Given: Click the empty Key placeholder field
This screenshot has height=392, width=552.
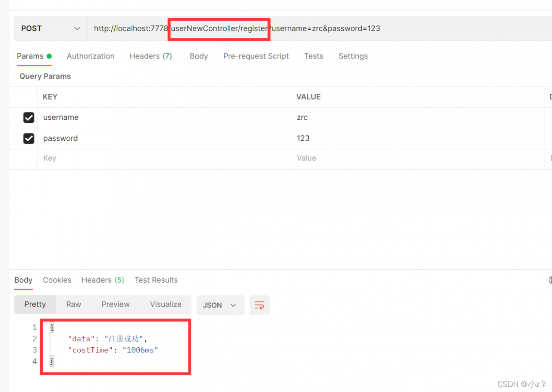Looking at the screenshot, I should (x=164, y=158).
